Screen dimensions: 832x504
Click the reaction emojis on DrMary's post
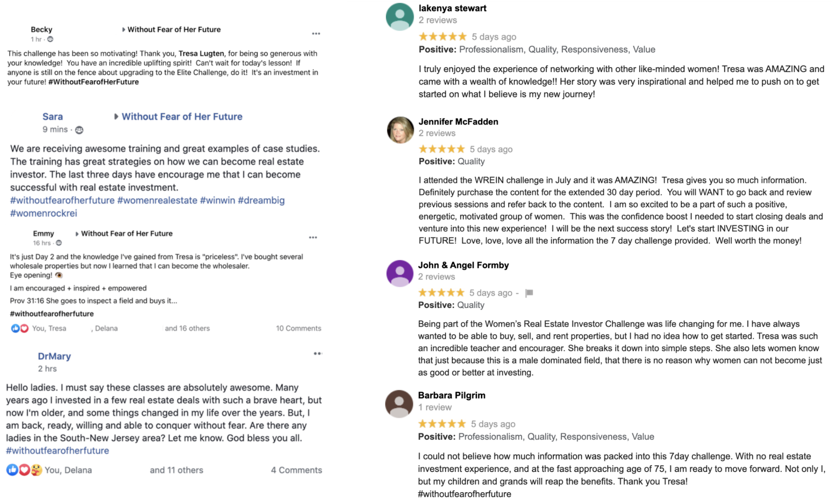[24, 470]
